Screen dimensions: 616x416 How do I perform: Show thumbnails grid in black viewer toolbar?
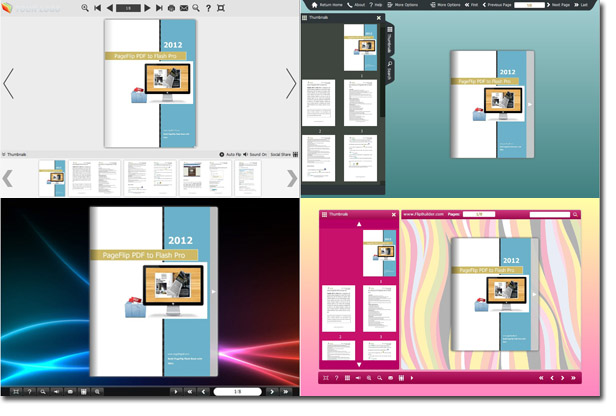(x=83, y=391)
